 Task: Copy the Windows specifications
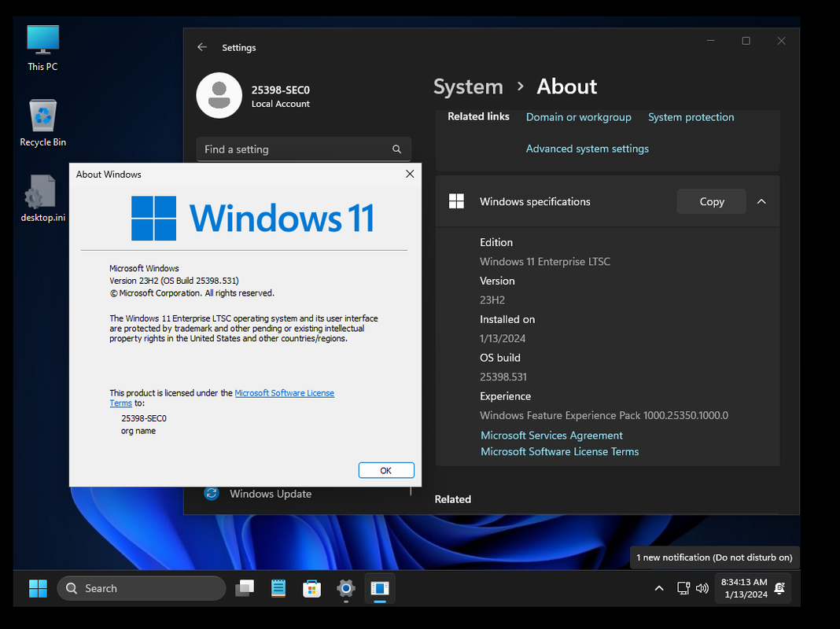click(712, 202)
